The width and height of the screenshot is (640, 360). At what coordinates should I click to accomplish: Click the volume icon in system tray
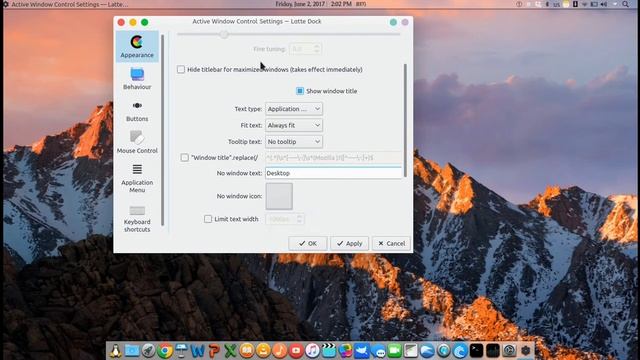[604, 4]
